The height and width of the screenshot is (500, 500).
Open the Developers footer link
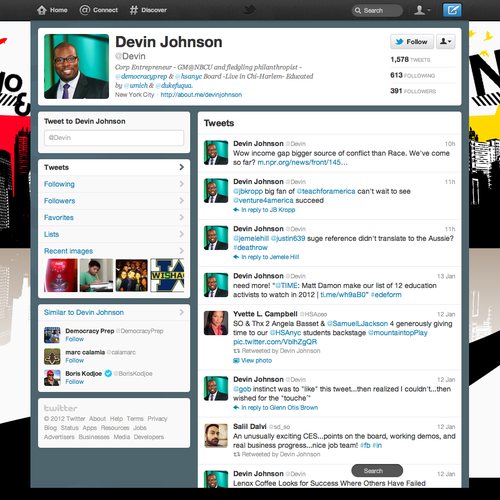click(x=149, y=437)
